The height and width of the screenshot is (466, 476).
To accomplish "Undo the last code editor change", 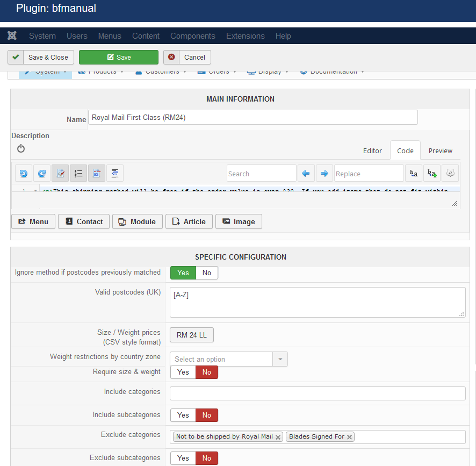I will 24,173.
